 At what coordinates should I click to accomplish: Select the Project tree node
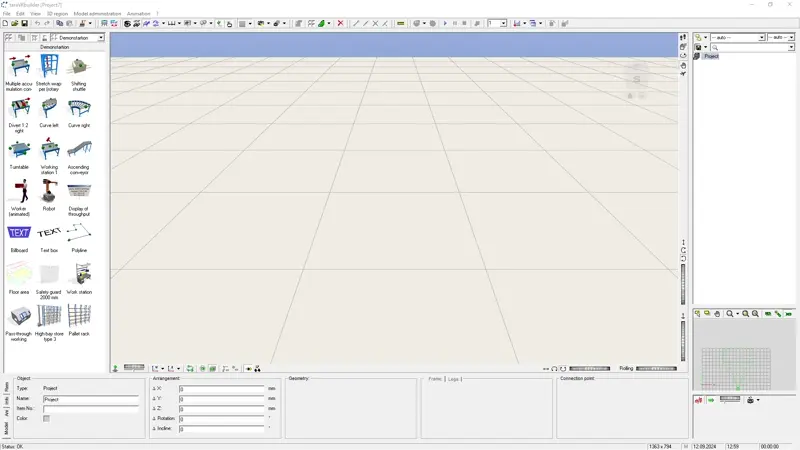[x=711, y=56]
